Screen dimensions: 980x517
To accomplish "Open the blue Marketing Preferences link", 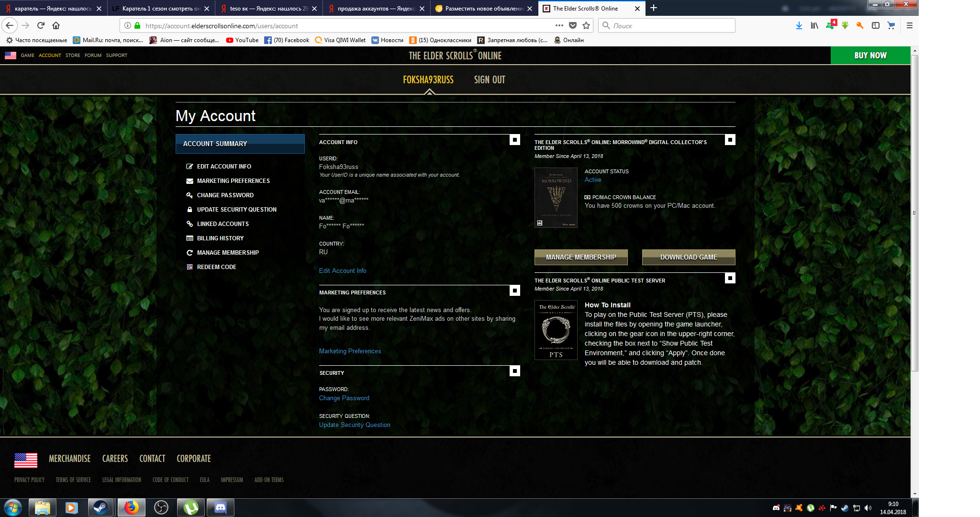I will click(350, 351).
